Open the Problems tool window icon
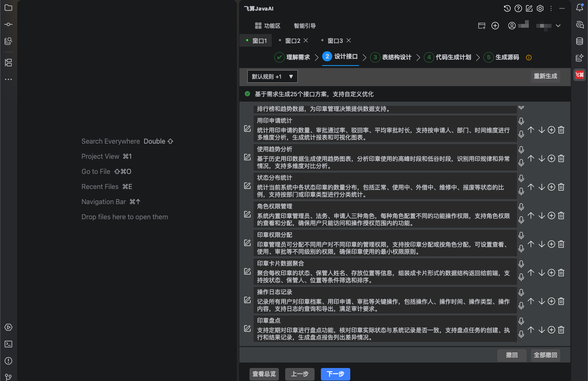The width and height of the screenshot is (588, 381). [x=8, y=361]
